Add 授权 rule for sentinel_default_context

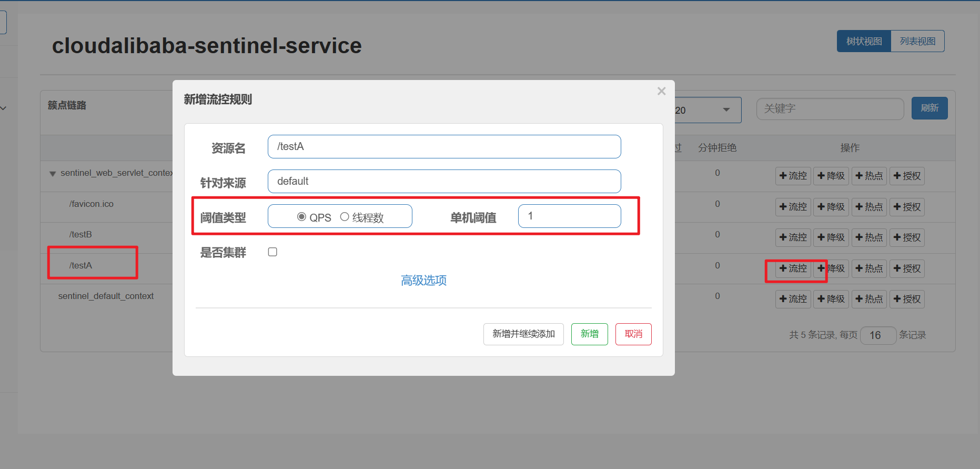point(907,299)
